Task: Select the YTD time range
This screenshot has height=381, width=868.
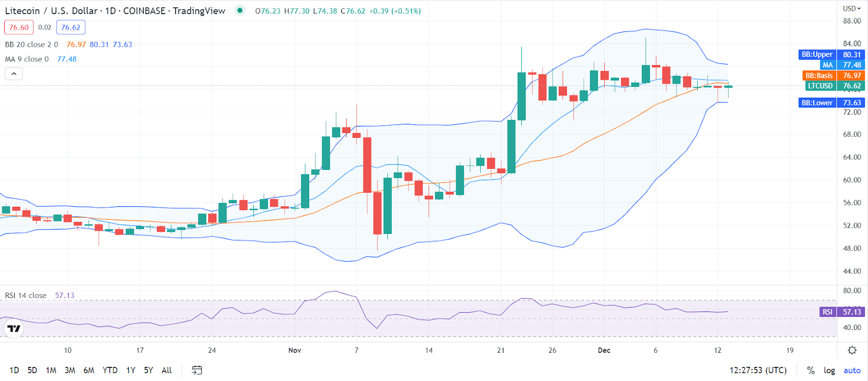Action: coord(110,370)
